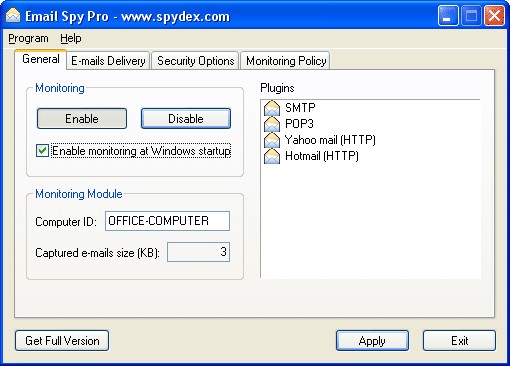Viewport: 510px width, 366px height.
Task: Select the SMTP plugin entry
Action: click(x=289, y=108)
